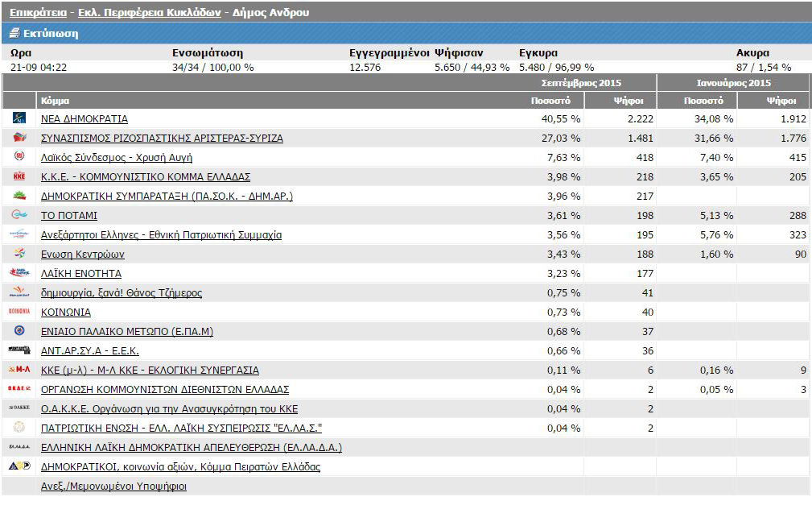Open ΚΚΕ (μ-λ) - Μ-Λ ΚΚΕ link
Screen dimensions: 812x530
[150, 371]
